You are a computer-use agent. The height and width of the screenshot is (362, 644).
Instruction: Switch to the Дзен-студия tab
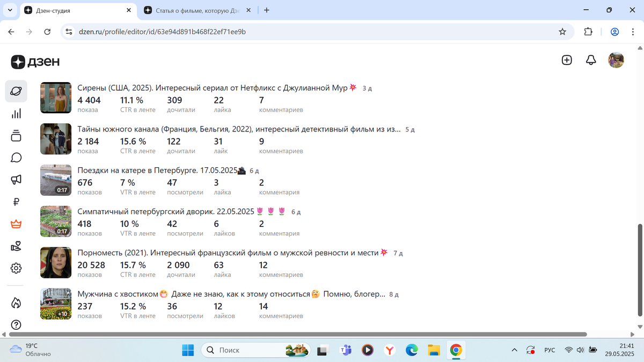[x=78, y=10]
